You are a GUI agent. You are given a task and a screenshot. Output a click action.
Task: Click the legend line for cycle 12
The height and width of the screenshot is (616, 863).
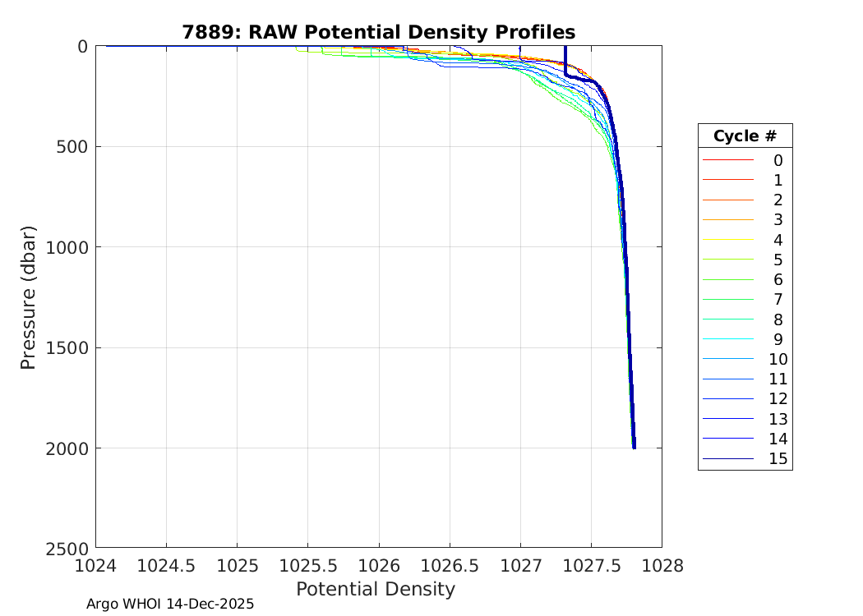727,398
